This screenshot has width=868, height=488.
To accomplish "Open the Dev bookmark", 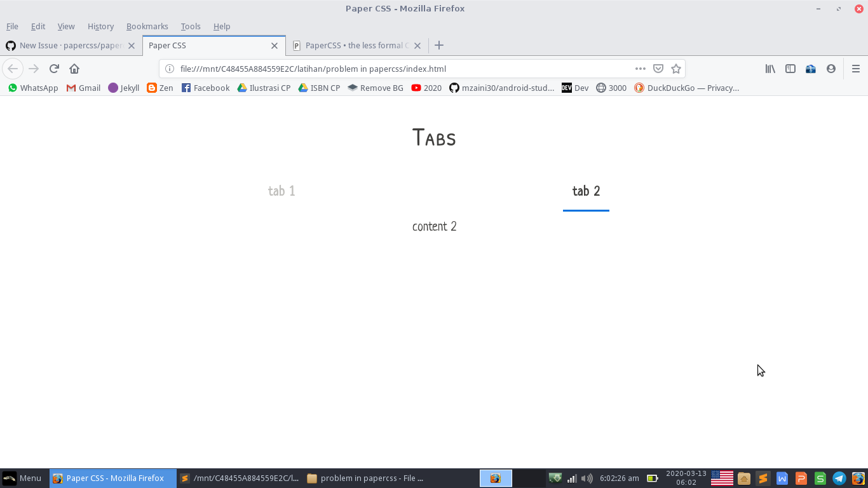I will [x=575, y=88].
